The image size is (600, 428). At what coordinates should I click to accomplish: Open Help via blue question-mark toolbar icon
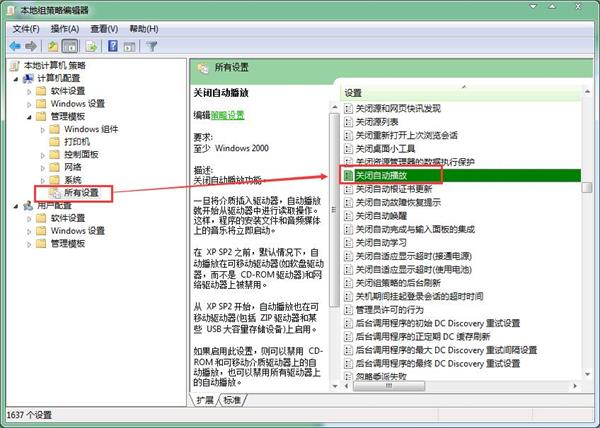pos(113,46)
